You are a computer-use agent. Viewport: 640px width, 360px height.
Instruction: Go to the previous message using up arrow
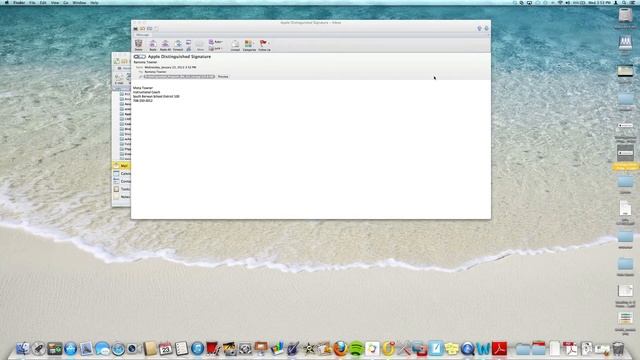tap(479, 29)
